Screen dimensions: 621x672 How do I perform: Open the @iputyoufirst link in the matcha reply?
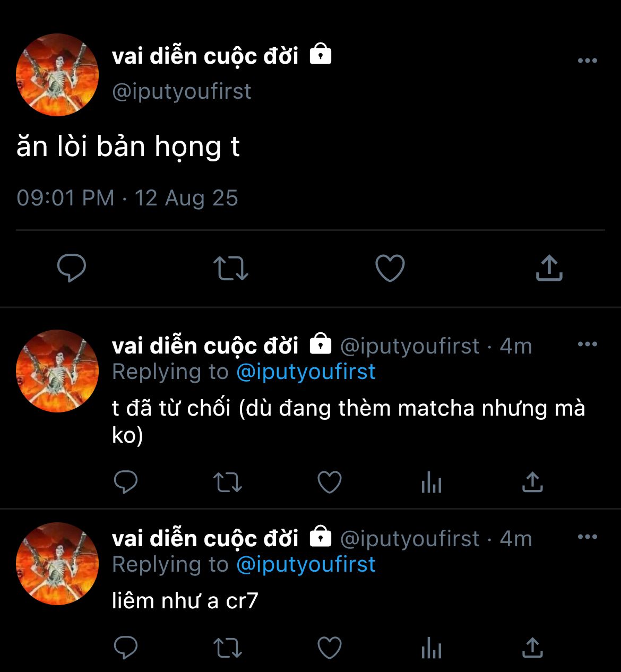point(306,372)
